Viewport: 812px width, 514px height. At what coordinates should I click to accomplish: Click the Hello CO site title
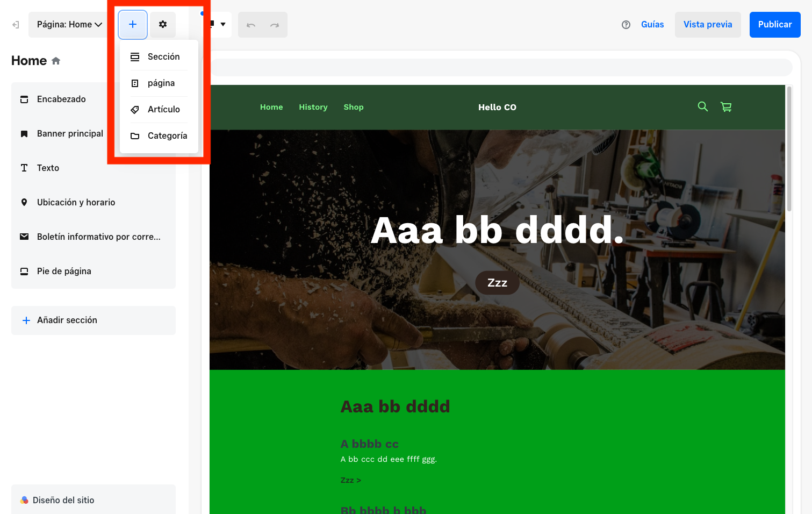click(497, 108)
